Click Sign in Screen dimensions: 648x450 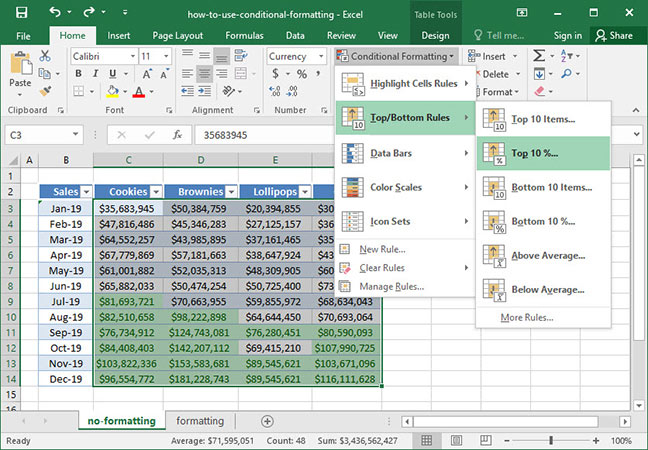tap(567, 36)
